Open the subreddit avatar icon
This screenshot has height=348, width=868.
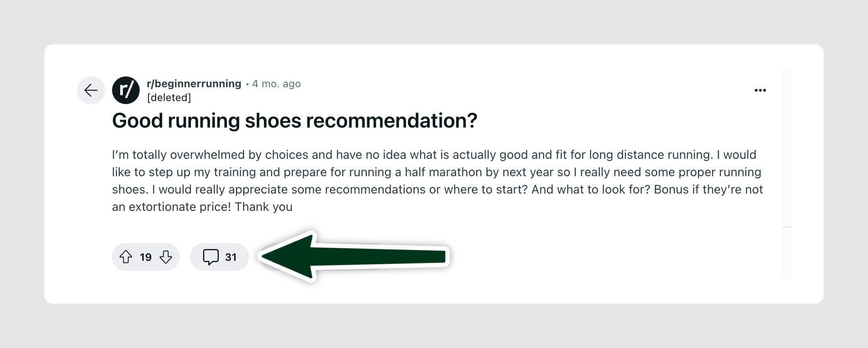tap(126, 90)
